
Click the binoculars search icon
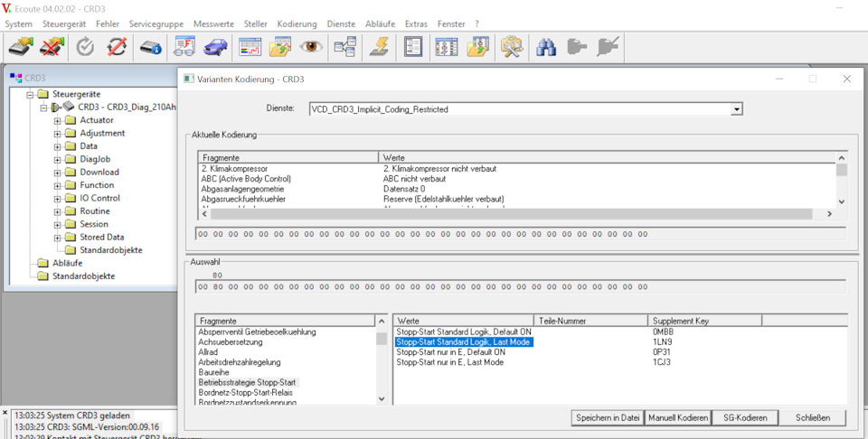pyautogui.click(x=545, y=46)
